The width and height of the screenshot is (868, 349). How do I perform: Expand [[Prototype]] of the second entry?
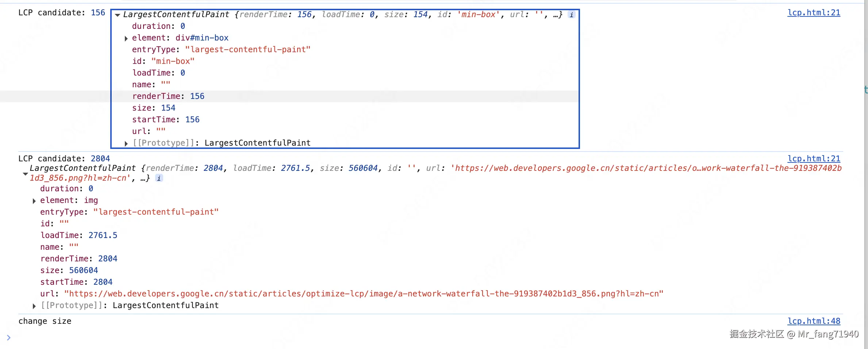tap(34, 306)
